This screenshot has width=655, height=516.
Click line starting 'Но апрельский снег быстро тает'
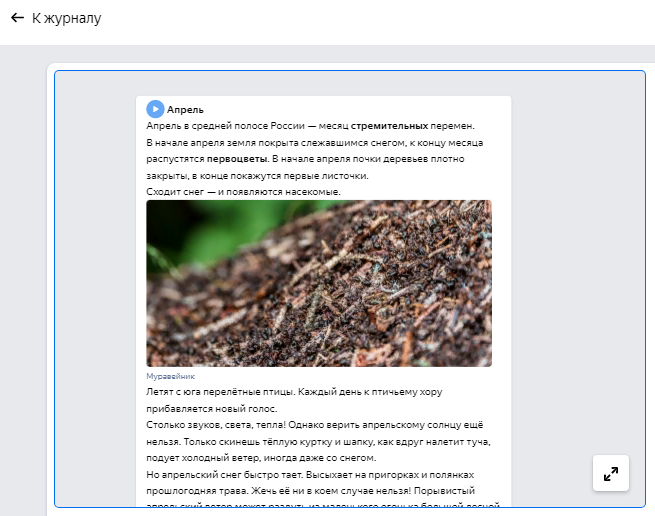pyautogui.click(x=310, y=475)
